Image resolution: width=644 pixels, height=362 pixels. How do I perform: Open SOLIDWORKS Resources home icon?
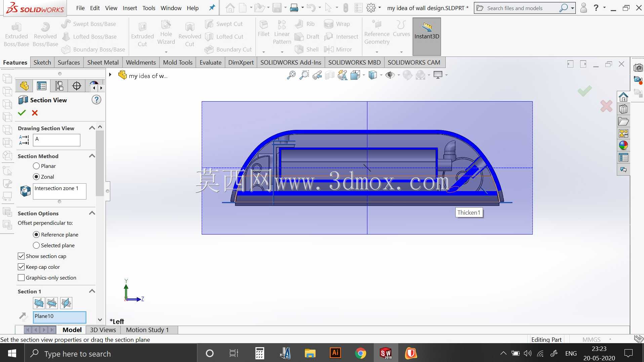(x=623, y=97)
